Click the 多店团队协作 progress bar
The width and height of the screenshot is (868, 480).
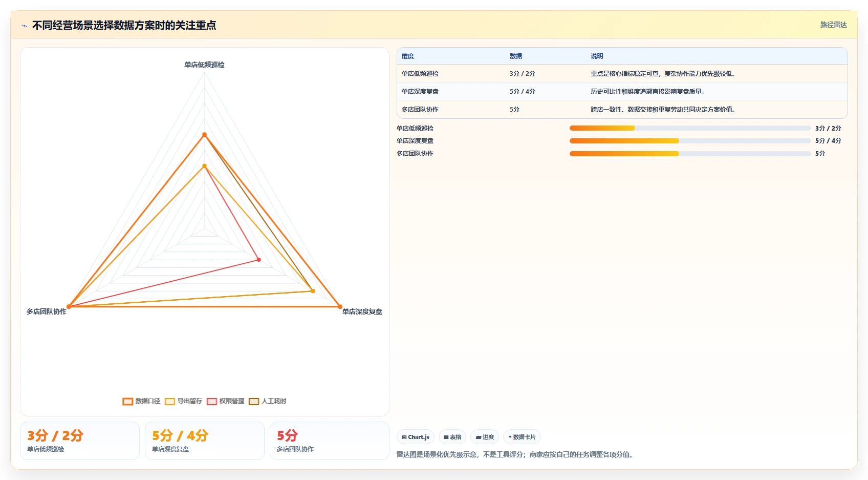(x=690, y=154)
